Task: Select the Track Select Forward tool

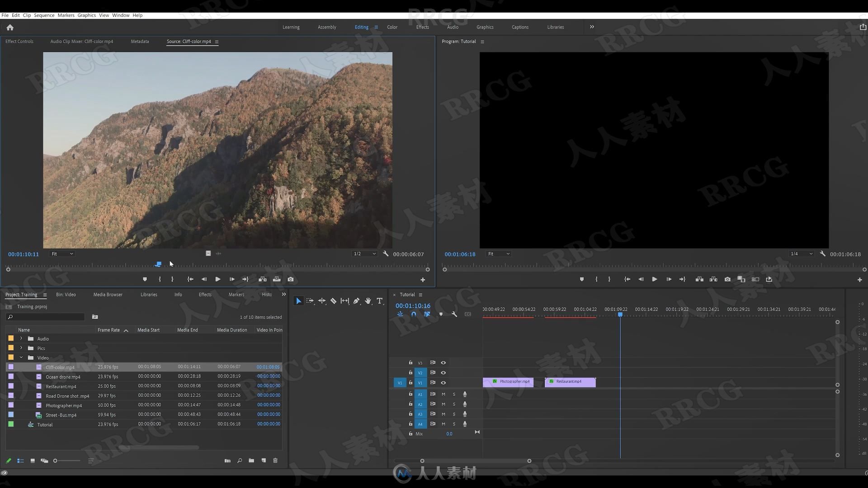Action: coord(310,301)
